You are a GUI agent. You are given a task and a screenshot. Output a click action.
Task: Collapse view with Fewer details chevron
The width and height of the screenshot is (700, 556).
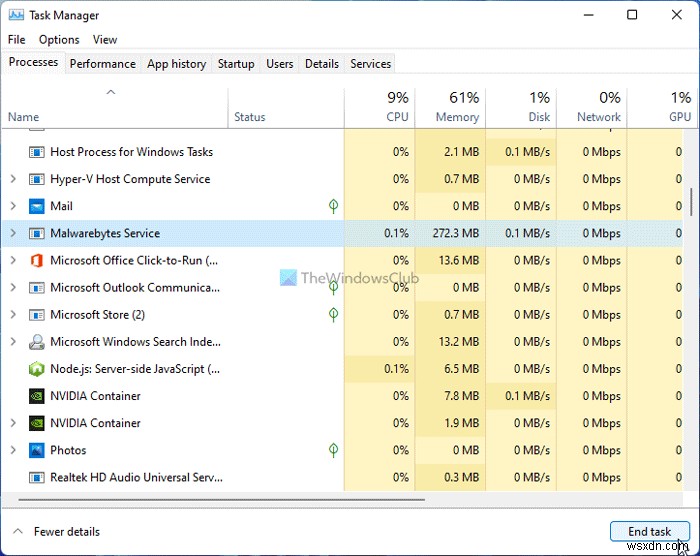click(x=18, y=531)
